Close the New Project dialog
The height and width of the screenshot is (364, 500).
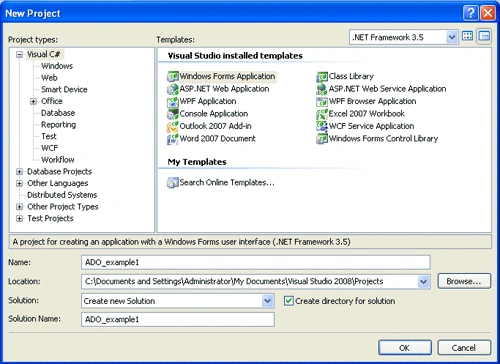[x=488, y=13]
